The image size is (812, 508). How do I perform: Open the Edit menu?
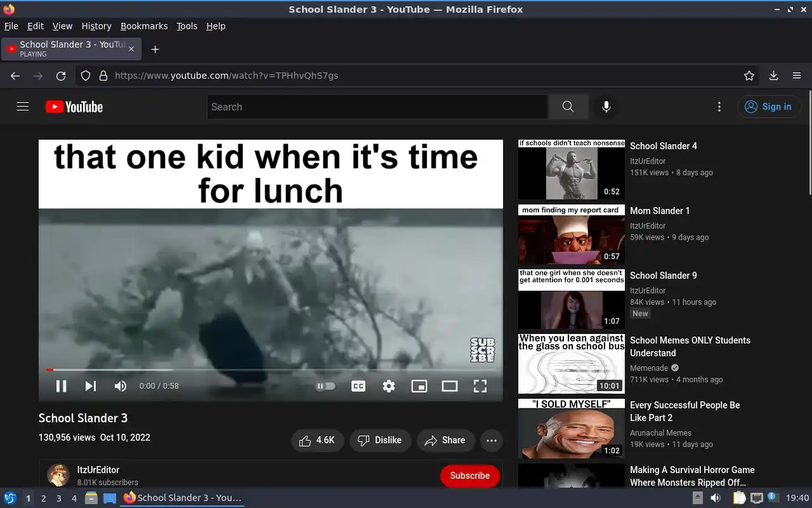pyautogui.click(x=36, y=26)
